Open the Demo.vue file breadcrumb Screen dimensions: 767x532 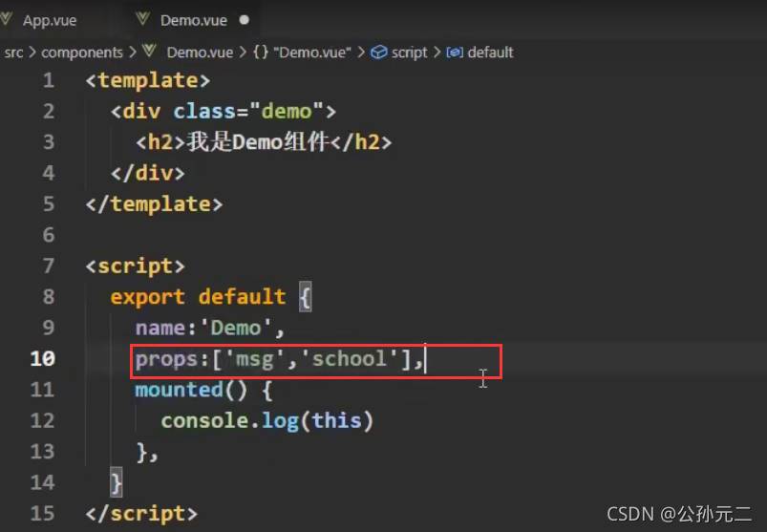coord(200,53)
